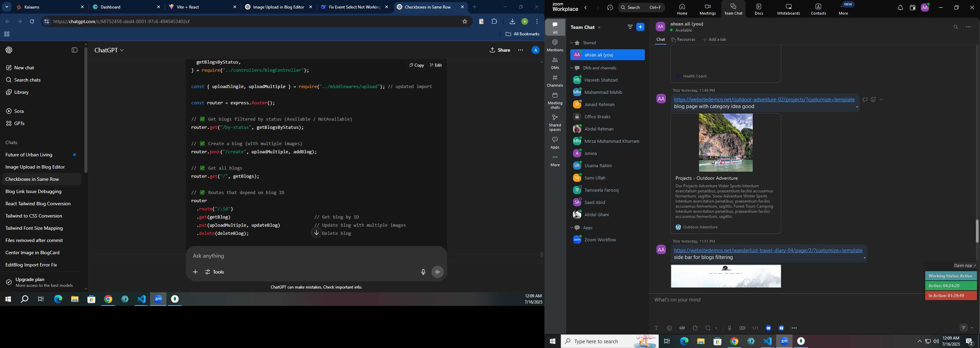Click Add a tab in Zoom chat

(x=715, y=39)
